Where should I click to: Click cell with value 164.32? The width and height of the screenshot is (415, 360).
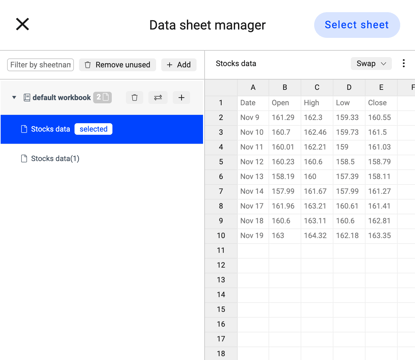[317, 235]
